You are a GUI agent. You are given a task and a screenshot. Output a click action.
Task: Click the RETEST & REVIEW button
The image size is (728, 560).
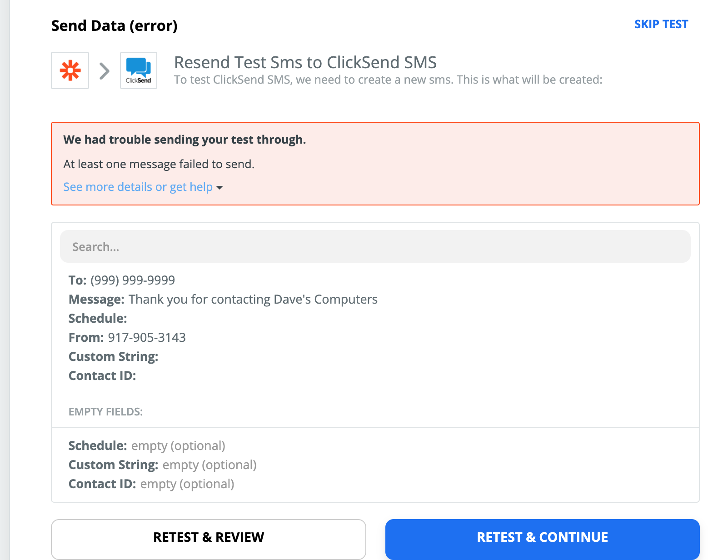tap(209, 537)
